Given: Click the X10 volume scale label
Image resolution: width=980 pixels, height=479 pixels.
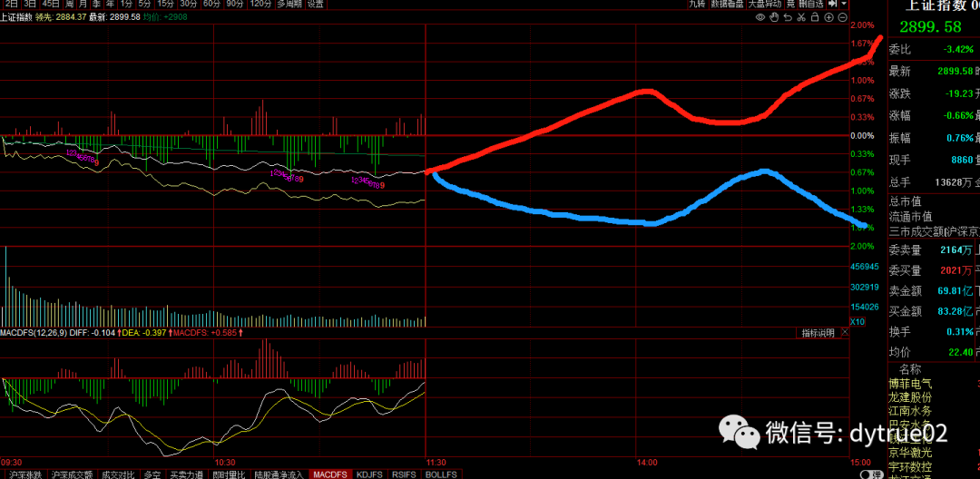Looking at the screenshot, I should [857, 322].
